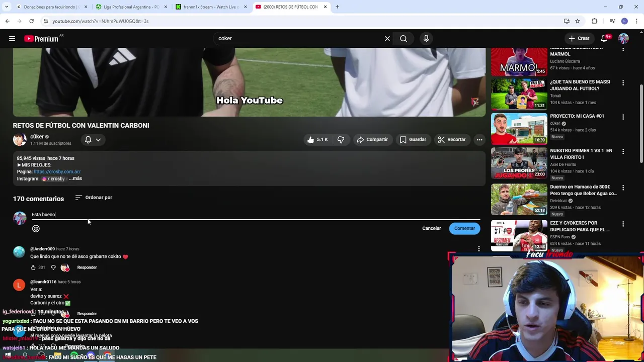Screen dimensions: 644x362
Task: Open options for Duermo en Hamaca video
Action: [623, 188]
